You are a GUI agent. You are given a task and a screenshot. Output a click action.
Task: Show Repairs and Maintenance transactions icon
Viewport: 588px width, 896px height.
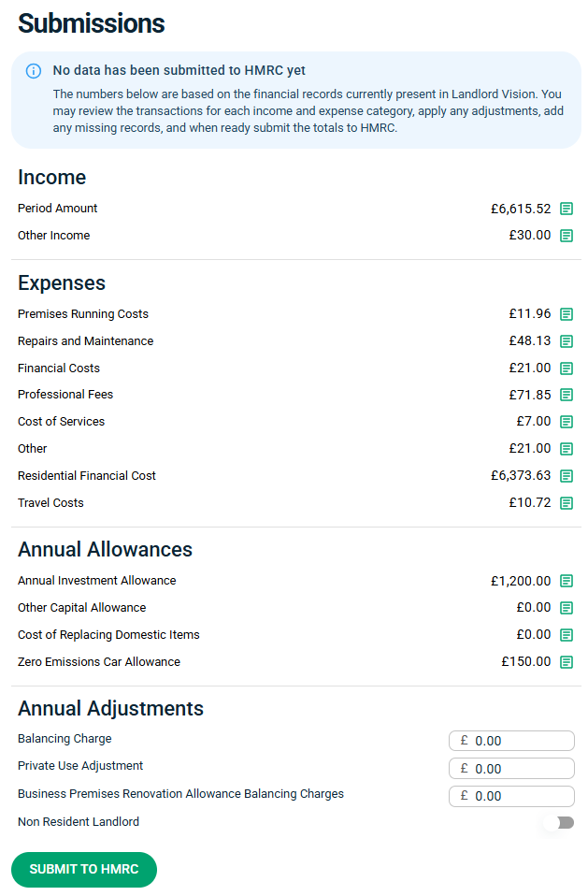[566, 341]
